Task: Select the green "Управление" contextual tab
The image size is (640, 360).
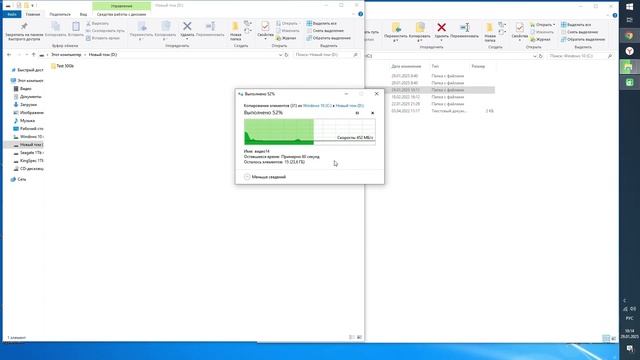Action: 121,6
